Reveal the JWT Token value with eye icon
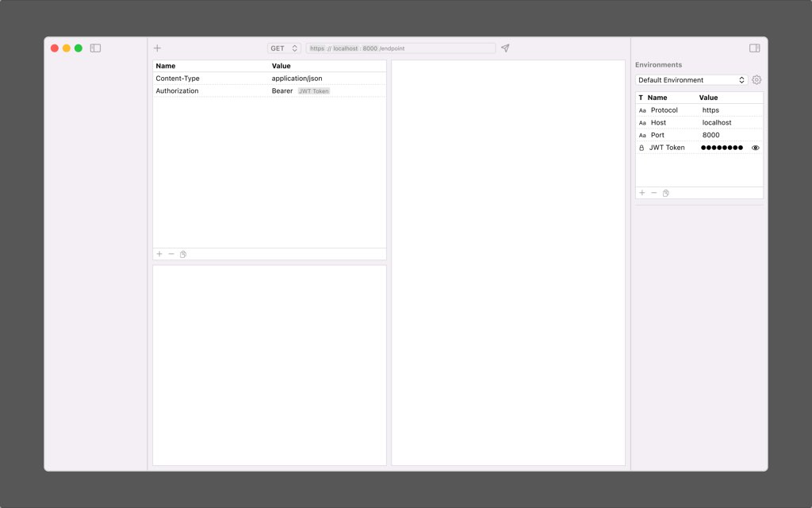 [756, 148]
